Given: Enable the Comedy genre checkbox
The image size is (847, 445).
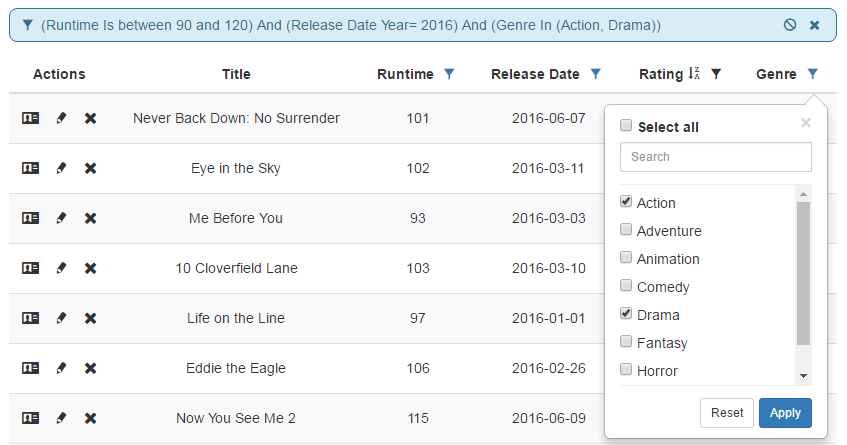Looking at the screenshot, I should (626, 286).
